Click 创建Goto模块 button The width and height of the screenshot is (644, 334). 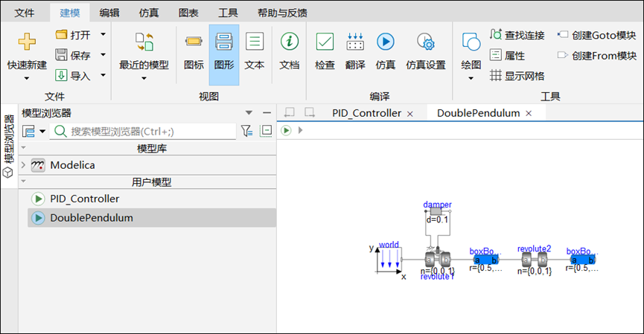596,35
